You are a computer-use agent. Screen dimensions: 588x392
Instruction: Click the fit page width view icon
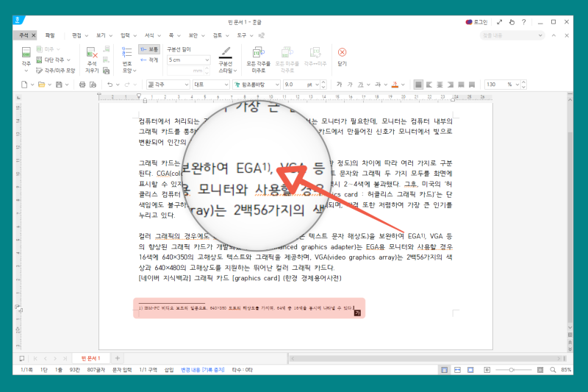[457, 370]
